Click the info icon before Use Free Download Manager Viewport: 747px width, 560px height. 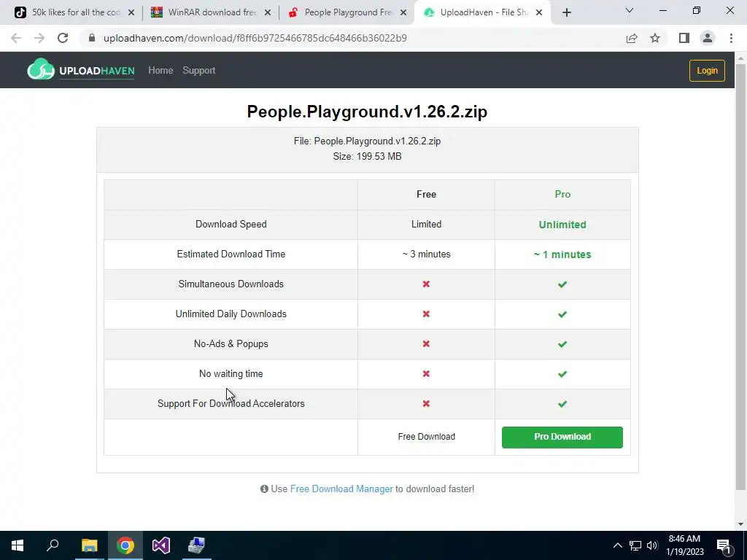(264, 489)
